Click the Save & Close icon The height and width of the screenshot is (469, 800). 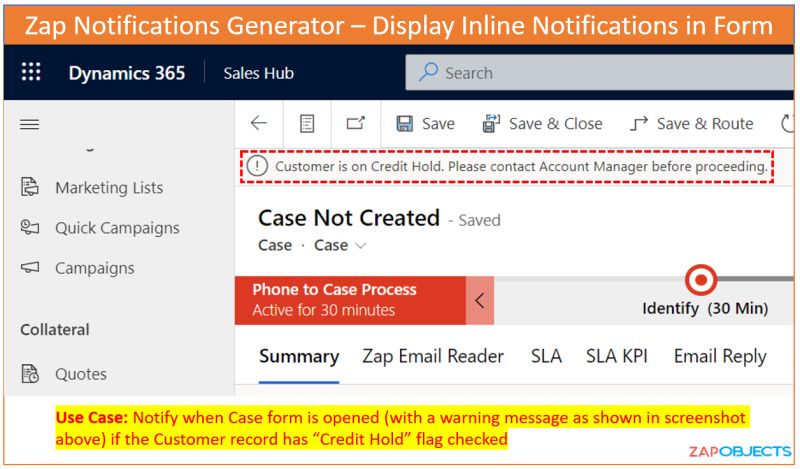(x=491, y=124)
